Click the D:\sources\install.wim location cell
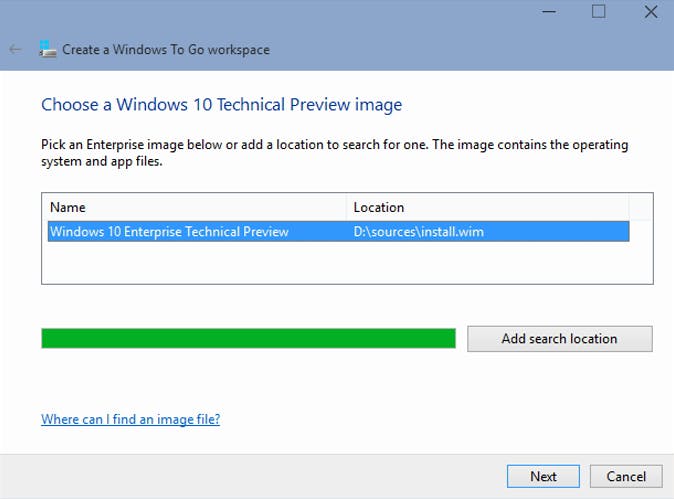 (418, 232)
